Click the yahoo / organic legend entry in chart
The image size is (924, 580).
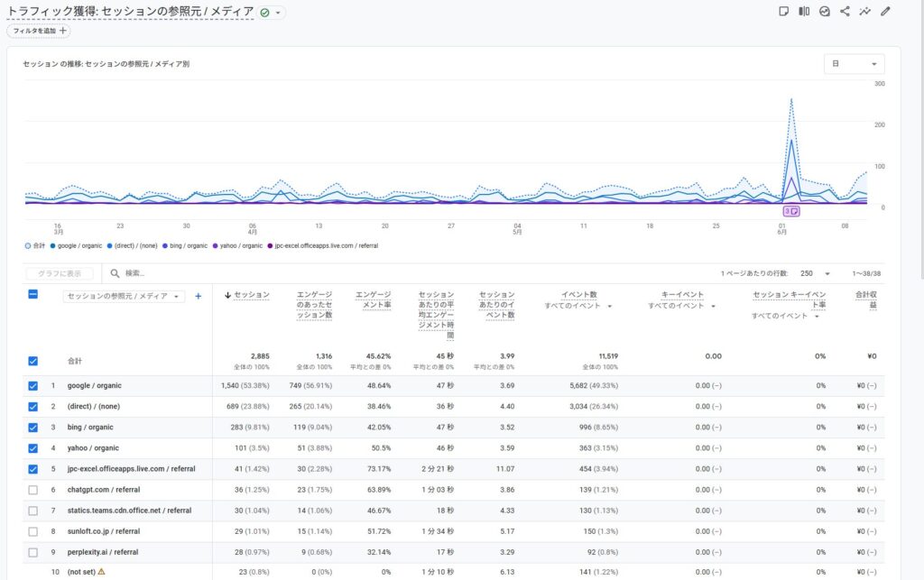tap(237, 246)
